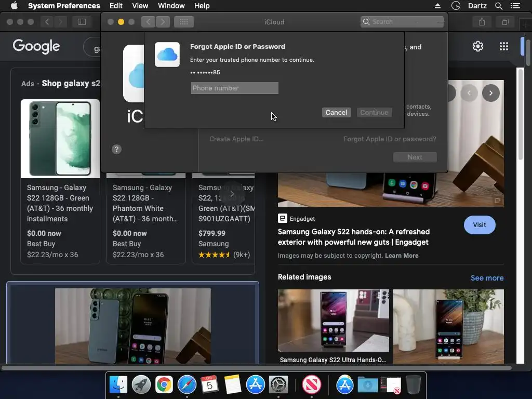Open the Edit menu
The width and height of the screenshot is (532, 399).
(116, 6)
